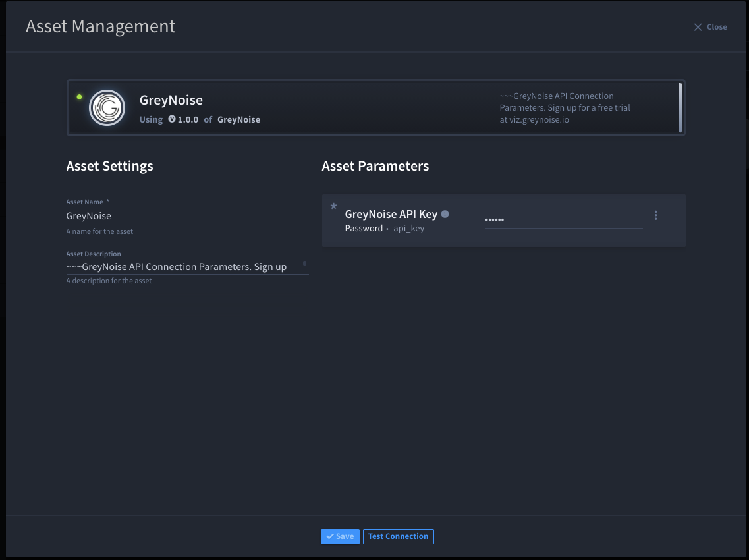Click the green status indicator dot

pyautogui.click(x=79, y=97)
